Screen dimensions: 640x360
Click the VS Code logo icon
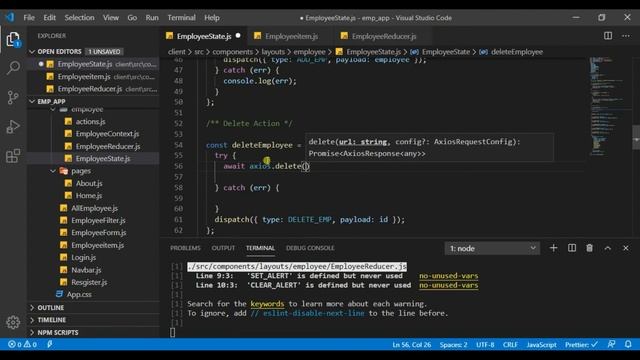click(10, 17)
